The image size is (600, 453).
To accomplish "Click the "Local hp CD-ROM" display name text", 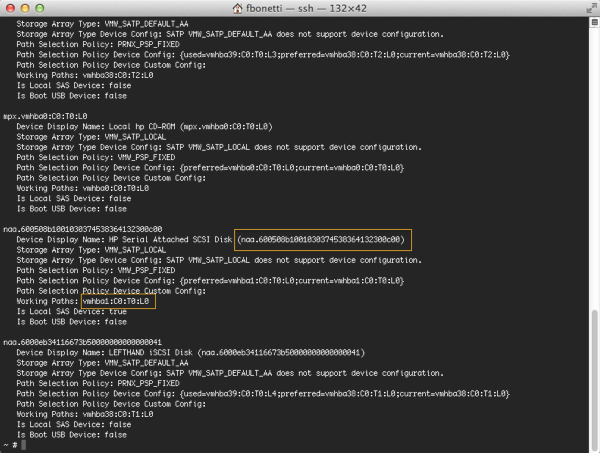I will [142, 127].
